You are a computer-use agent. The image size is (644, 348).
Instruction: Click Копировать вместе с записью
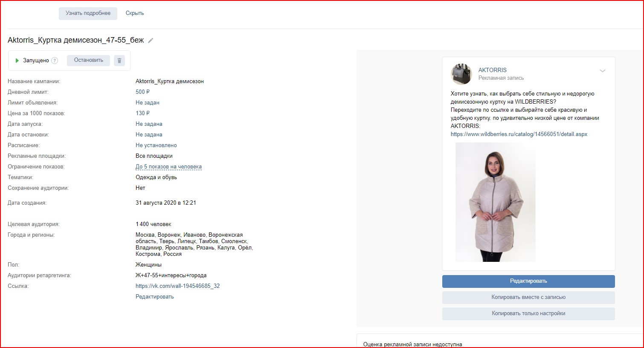pyautogui.click(x=528, y=297)
